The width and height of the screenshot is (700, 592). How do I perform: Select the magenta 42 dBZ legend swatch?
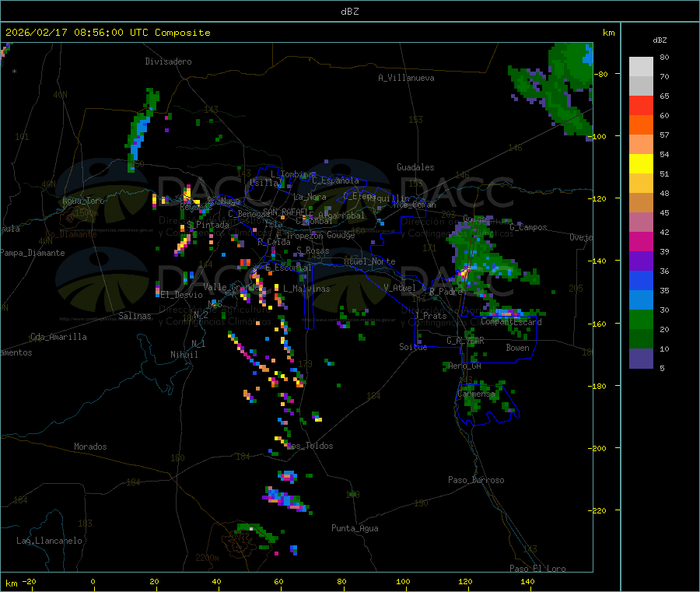point(641,241)
